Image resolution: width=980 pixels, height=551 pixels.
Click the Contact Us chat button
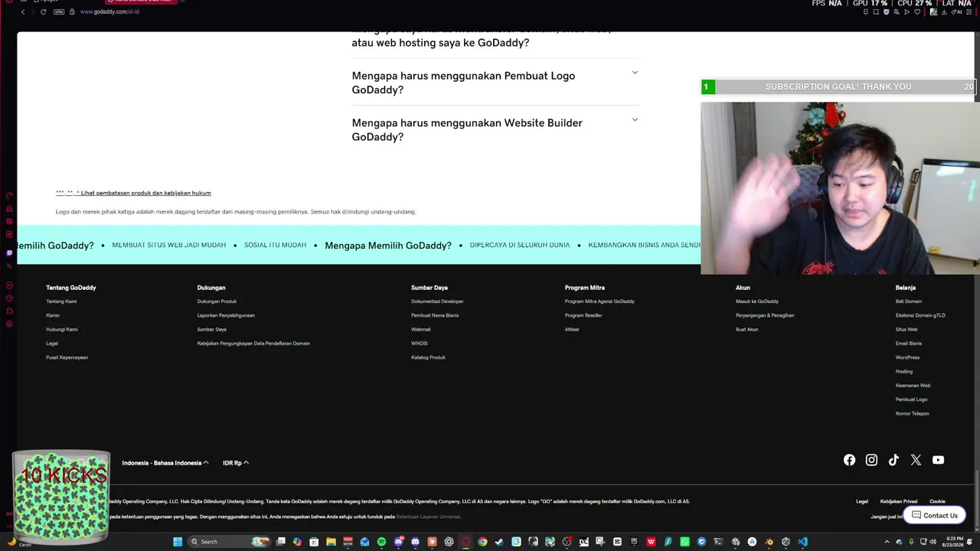coord(935,515)
